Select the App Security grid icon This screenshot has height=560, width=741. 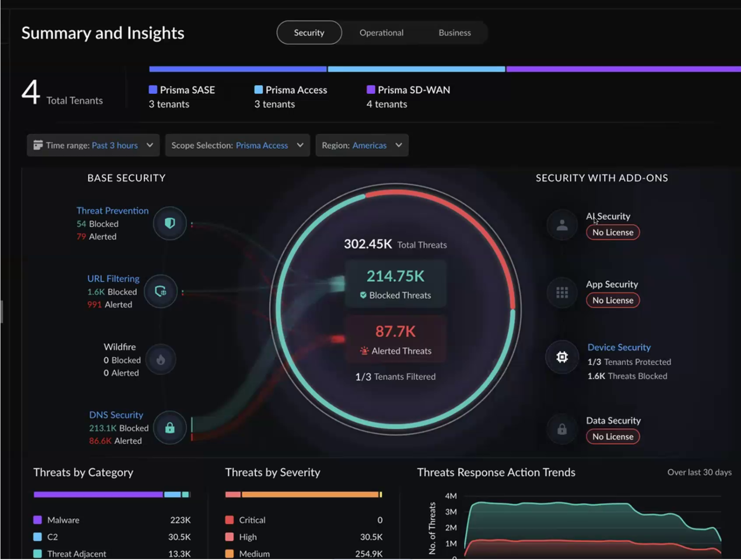(x=562, y=293)
